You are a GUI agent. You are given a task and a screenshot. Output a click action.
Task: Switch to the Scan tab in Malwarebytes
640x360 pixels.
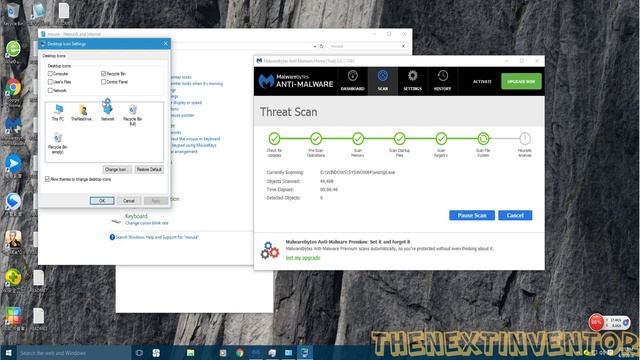382,81
